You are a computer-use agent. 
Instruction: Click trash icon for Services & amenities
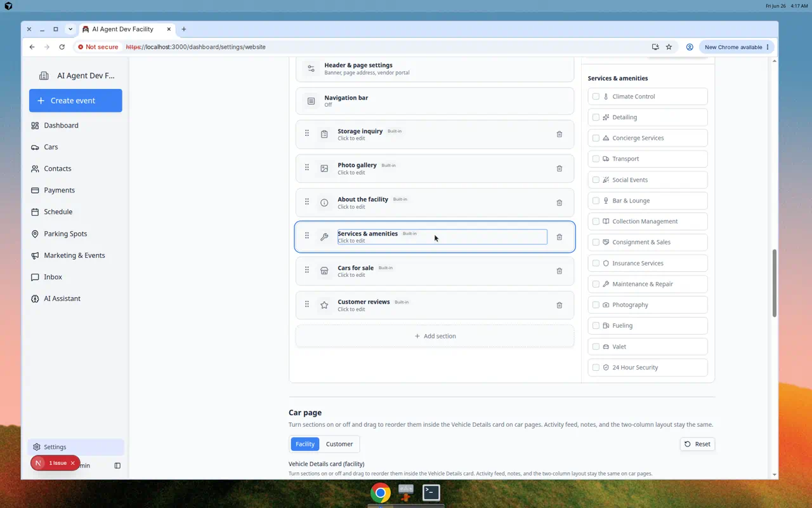pos(559,237)
